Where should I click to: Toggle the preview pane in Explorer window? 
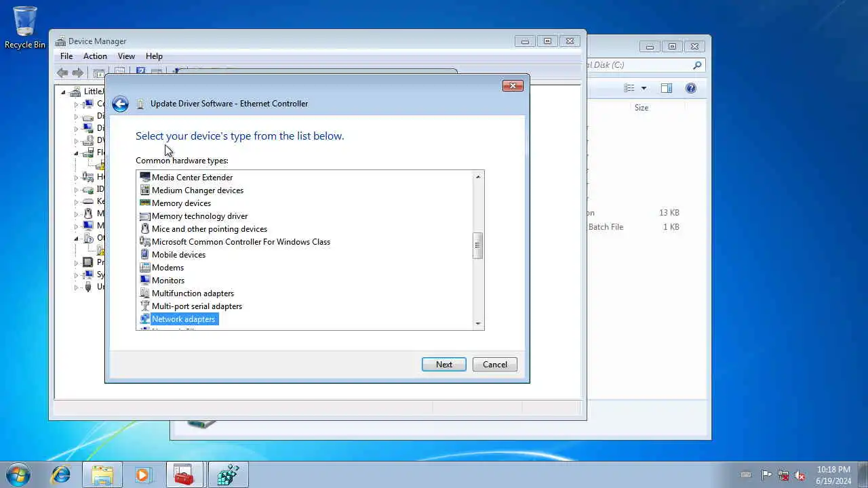666,88
